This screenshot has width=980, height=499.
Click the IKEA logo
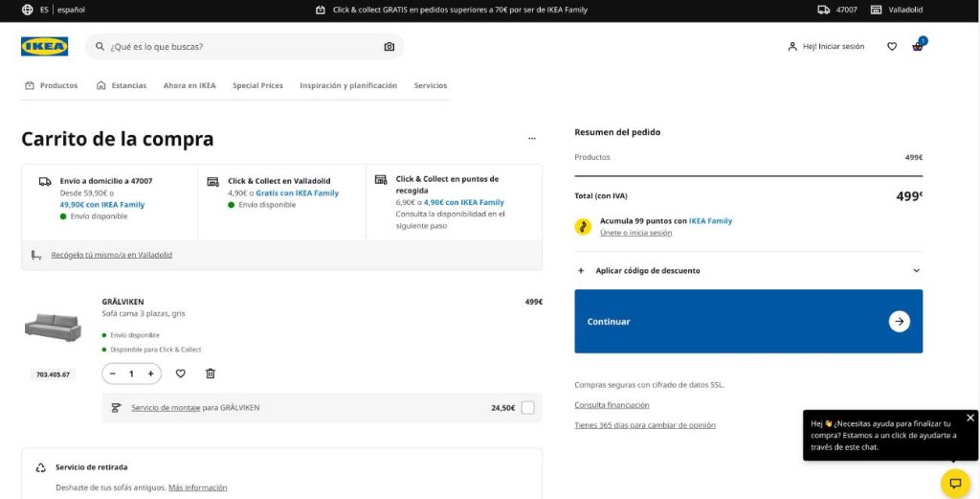click(x=44, y=46)
